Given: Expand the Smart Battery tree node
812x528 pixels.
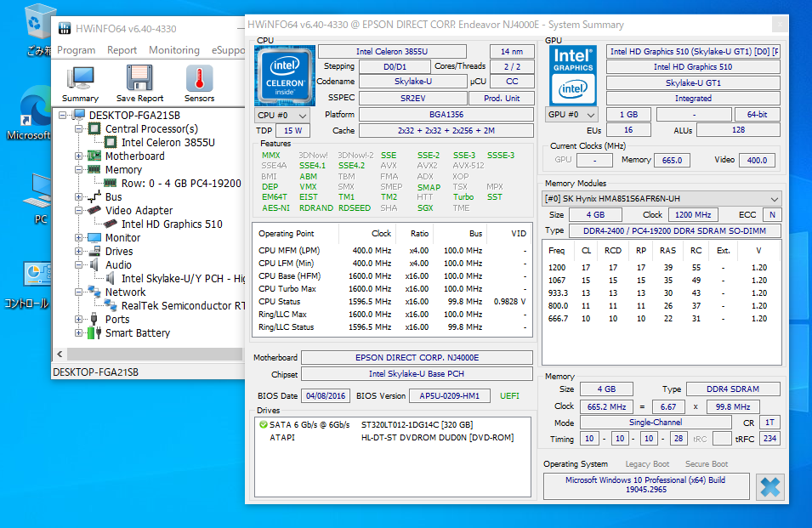Looking at the screenshot, I should pos(79,333).
